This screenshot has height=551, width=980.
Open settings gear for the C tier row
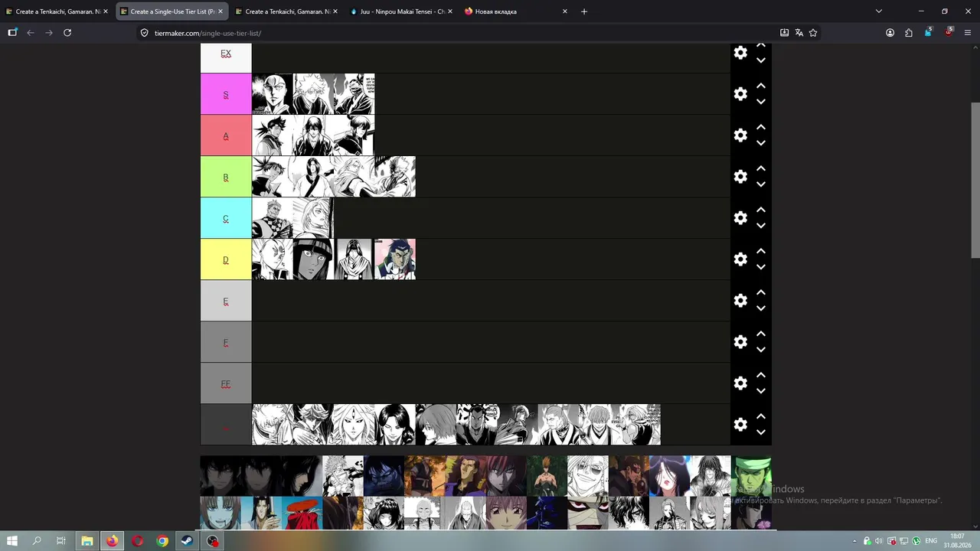coord(740,218)
